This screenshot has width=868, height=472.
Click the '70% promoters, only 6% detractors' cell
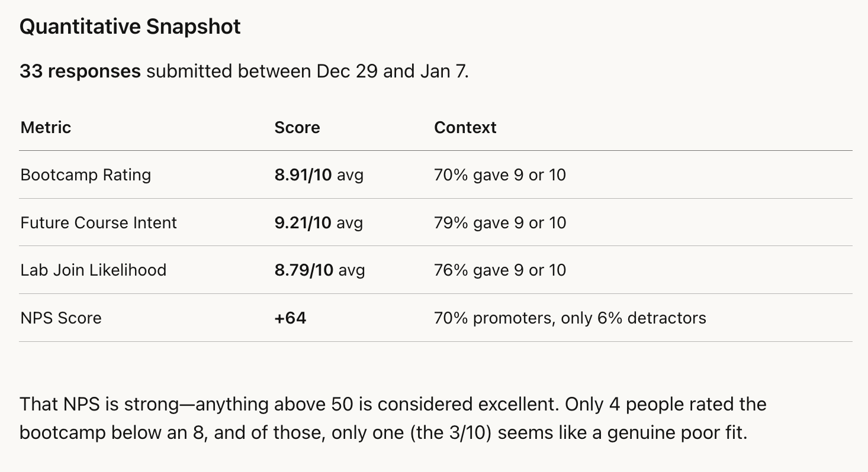tap(570, 318)
